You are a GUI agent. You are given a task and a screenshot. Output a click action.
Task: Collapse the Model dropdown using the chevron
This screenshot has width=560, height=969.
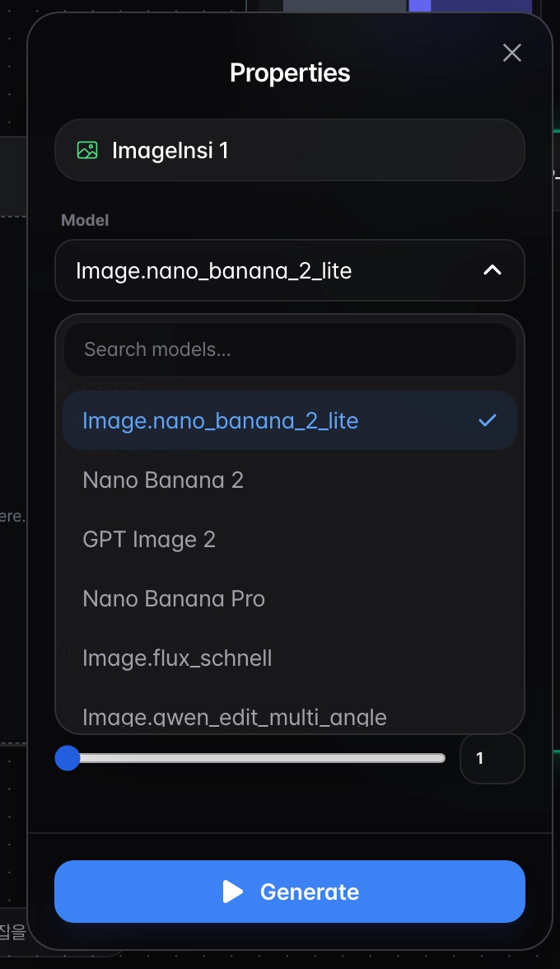(492, 270)
